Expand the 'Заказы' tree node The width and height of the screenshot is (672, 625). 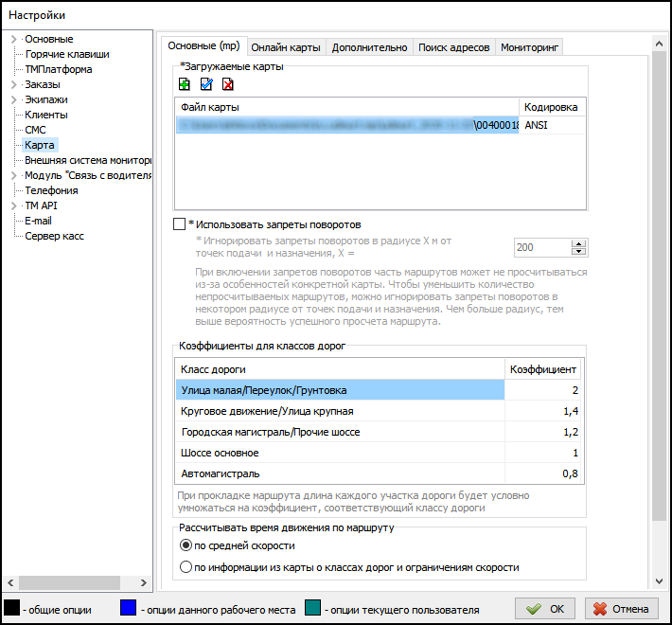(x=14, y=84)
